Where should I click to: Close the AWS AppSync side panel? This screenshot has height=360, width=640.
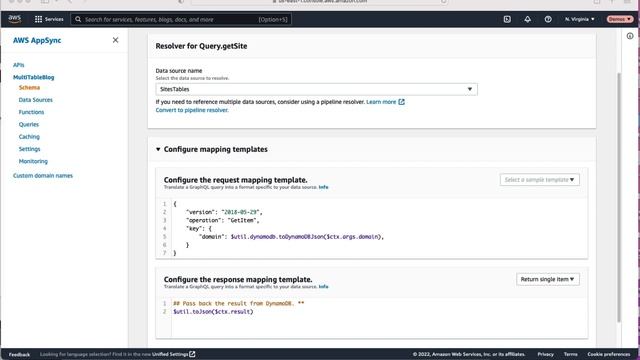[x=116, y=40]
